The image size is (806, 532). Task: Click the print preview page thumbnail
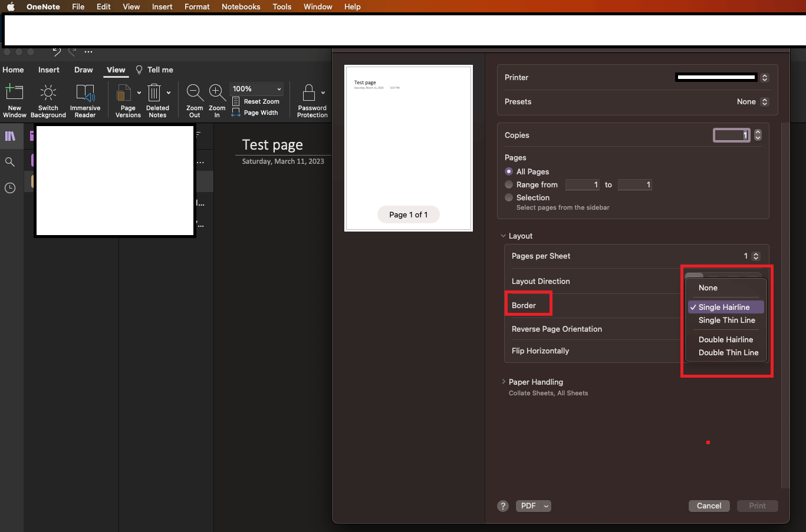tap(409, 148)
